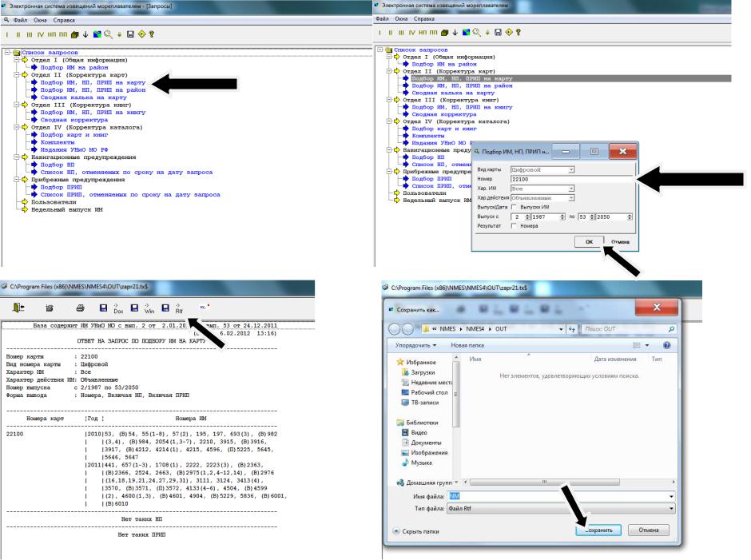751x560 pixels.
Task: Open Окна menu in the window behind Подбор dialog
Action: pyautogui.click(x=401, y=18)
